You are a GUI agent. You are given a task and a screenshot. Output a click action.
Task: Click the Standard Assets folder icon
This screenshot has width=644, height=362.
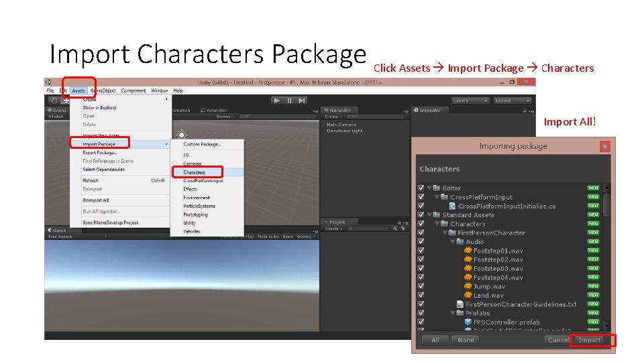point(437,215)
